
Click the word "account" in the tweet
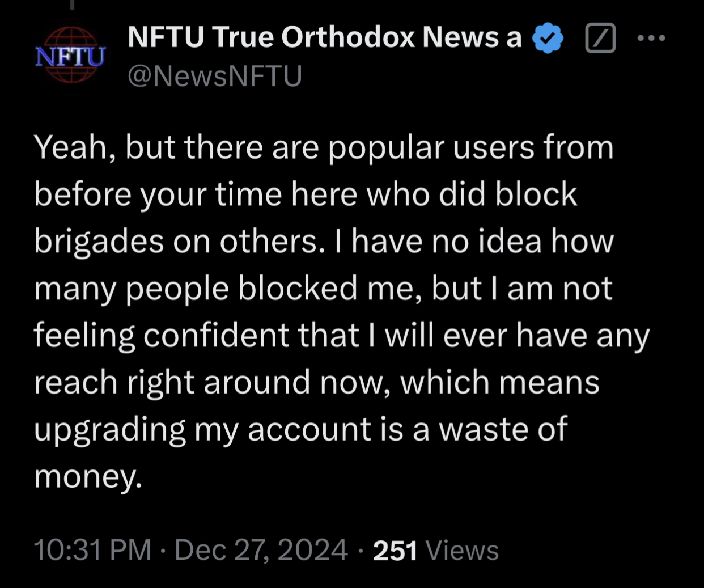click(x=309, y=429)
